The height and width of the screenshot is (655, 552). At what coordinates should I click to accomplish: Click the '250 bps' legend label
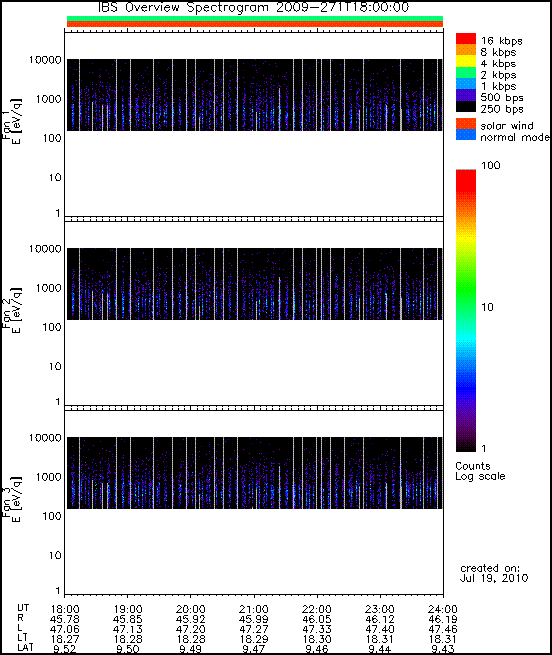coord(502,109)
